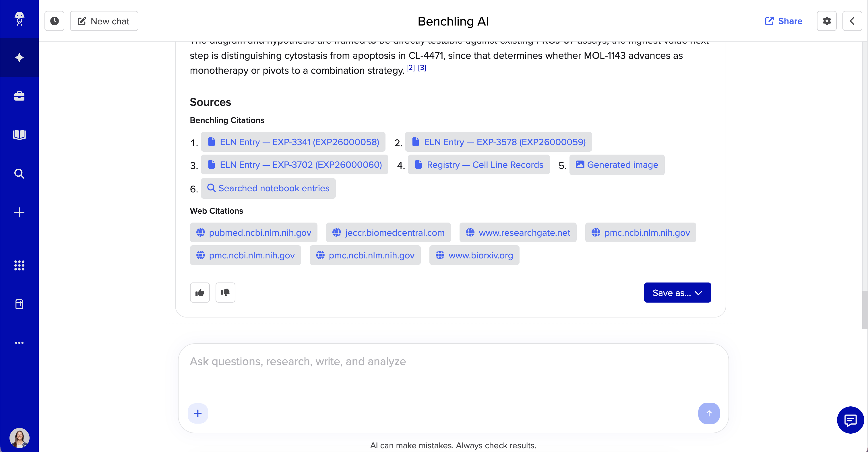Viewport: 868px width, 452px height.
Task: Open the Benchling home logo icon
Action: tap(19, 19)
